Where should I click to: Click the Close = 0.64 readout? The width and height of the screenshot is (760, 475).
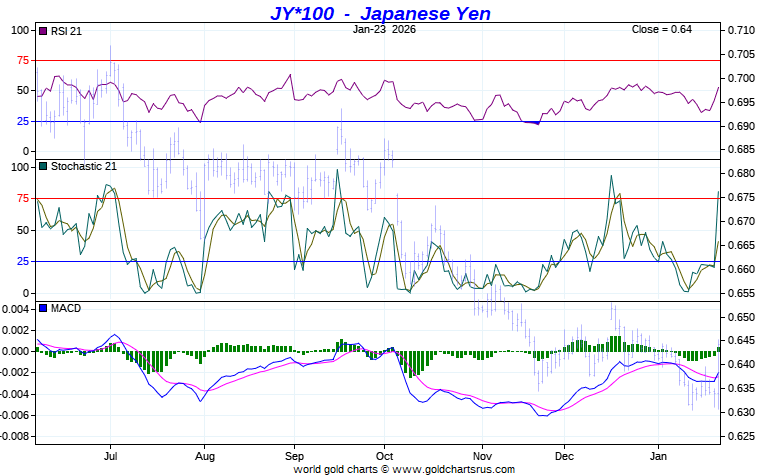pyautogui.click(x=661, y=29)
